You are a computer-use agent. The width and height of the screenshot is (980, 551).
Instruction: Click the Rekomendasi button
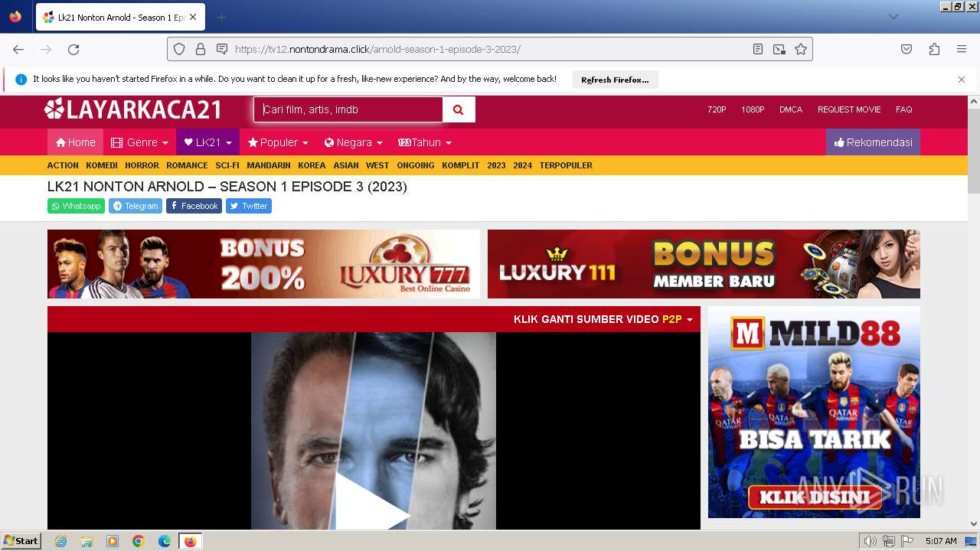(x=873, y=142)
